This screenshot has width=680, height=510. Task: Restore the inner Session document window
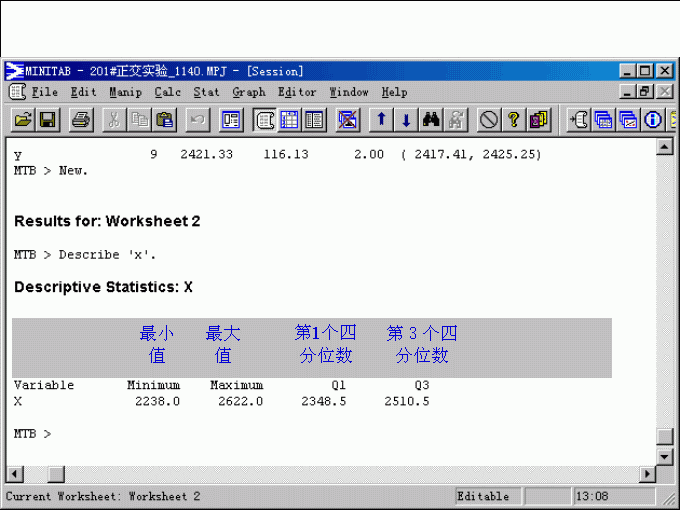click(645, 92)
